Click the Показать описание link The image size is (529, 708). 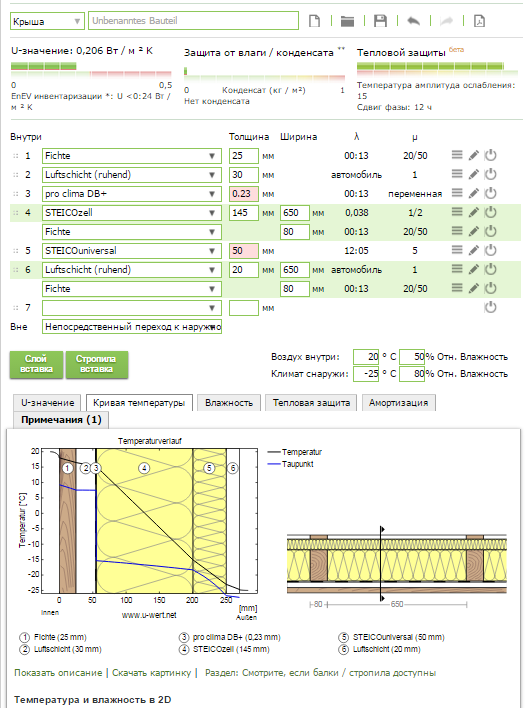point(58,673)
